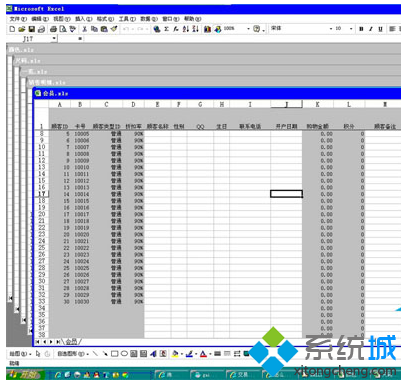Click the 10030 card number cell
This screenshot has height=381, width=401.
(81, 302)
